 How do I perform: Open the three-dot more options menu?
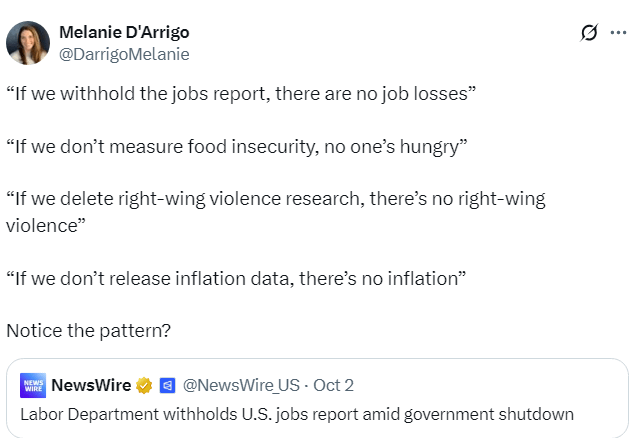point(618,33)
